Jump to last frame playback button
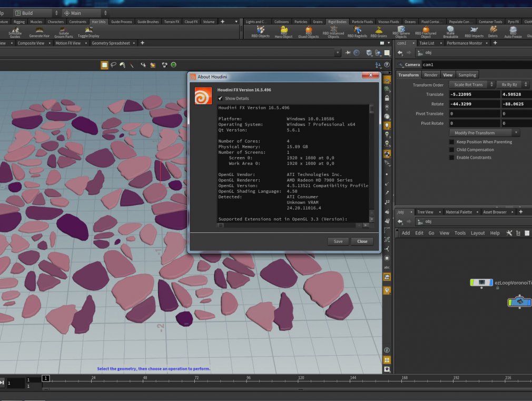Viewport: 532px width, 401px height. 2,383
